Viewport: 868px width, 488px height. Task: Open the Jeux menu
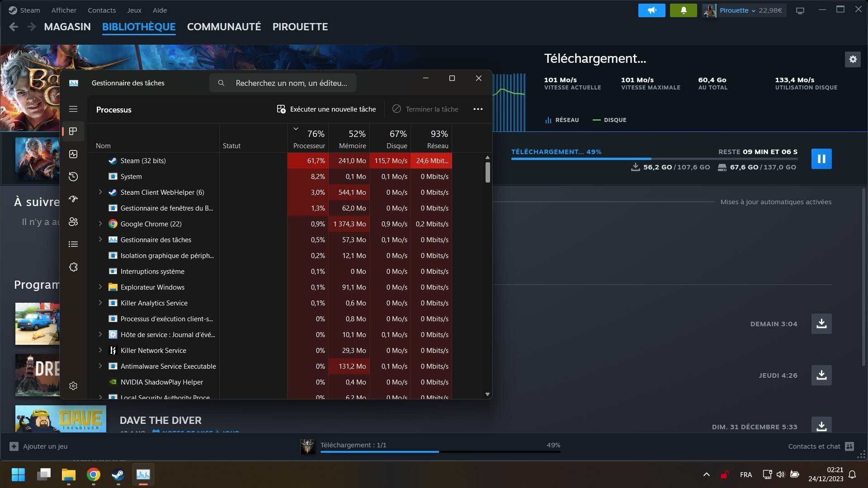click(134, 10)
